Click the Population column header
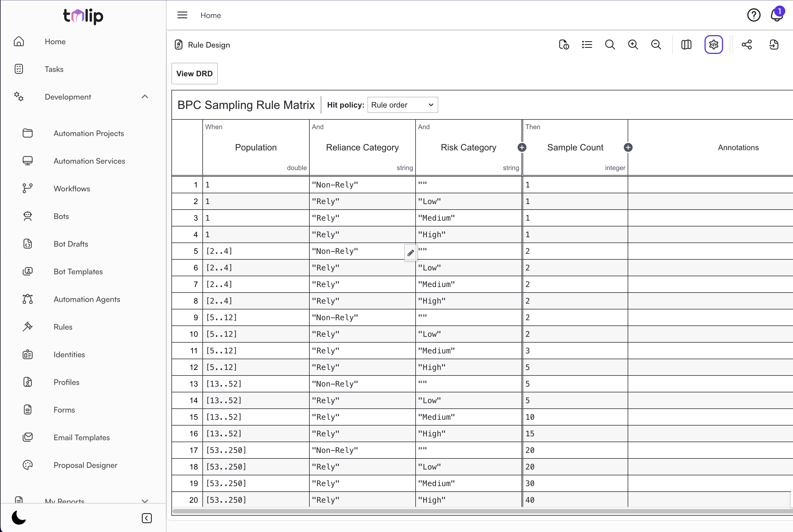Screen dimensions: 793x532 (256, 147)
